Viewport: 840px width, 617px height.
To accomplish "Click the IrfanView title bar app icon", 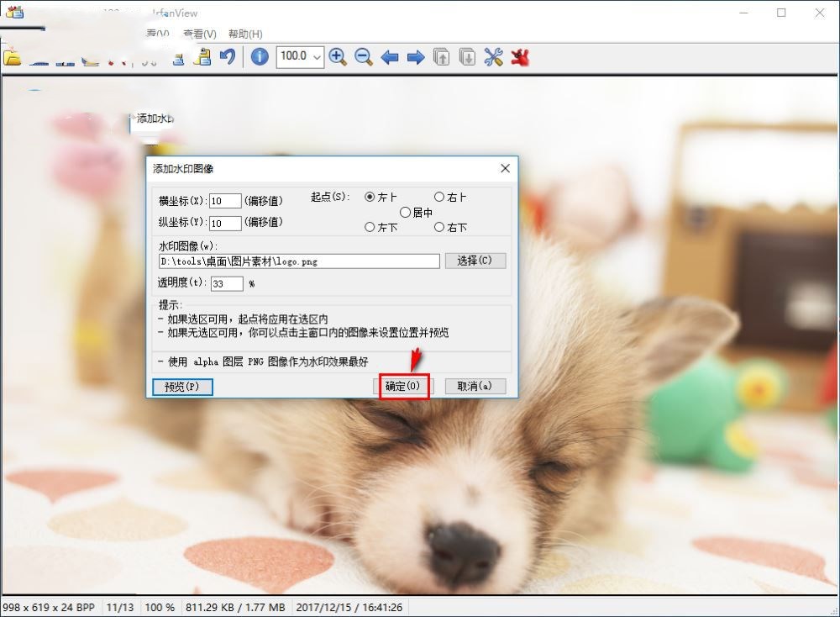I will 15,12.
